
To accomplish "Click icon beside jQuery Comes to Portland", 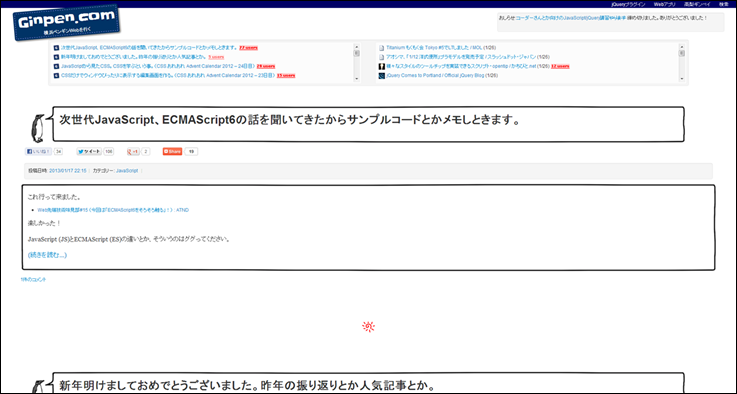I will tap(382, 75).
